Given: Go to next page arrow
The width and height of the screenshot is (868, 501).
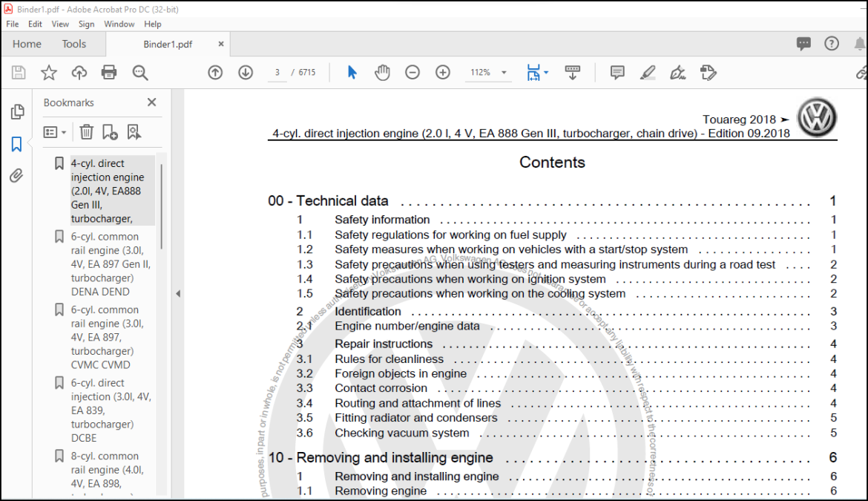Looking at the screenshot, I should pyautogui.click(x=246, y=73).
